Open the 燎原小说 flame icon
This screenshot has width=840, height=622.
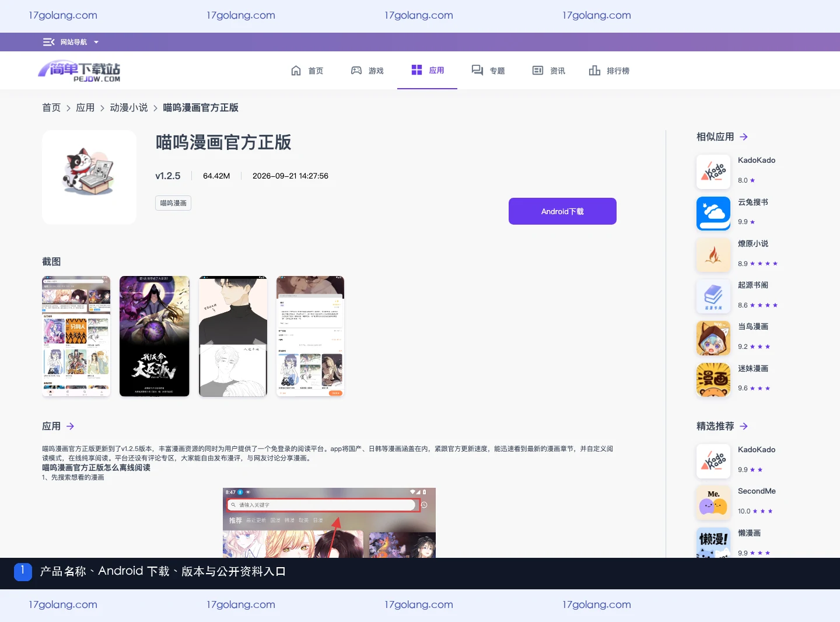pos(713,255)
